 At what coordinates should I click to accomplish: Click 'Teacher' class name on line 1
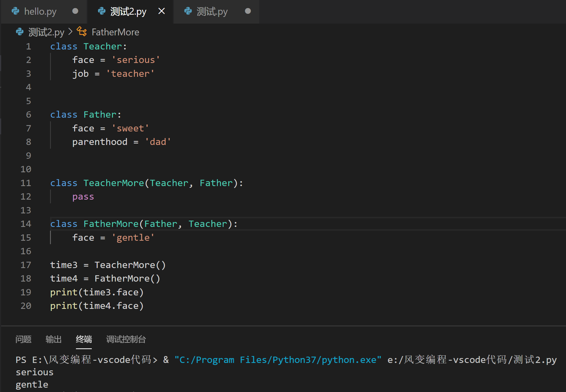click(x=103, y=46)
